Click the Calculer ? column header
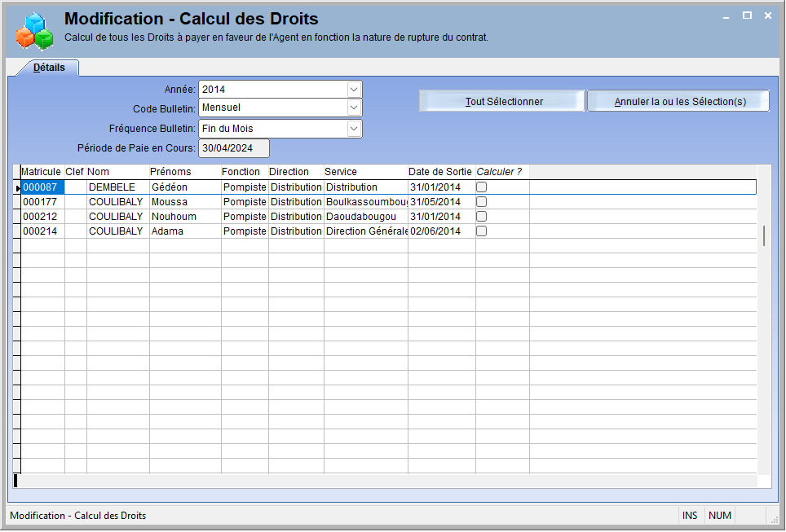This screenshot has width=786, height=532. pos(502,172)
